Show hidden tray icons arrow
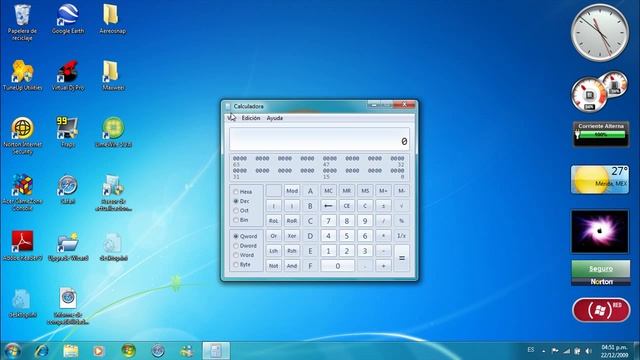 point(544,351)
